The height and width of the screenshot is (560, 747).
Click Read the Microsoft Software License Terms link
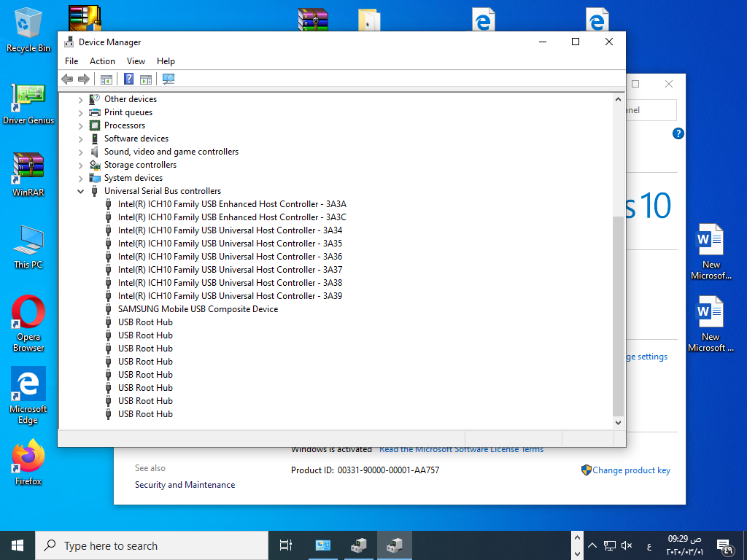tap(461, 449)
